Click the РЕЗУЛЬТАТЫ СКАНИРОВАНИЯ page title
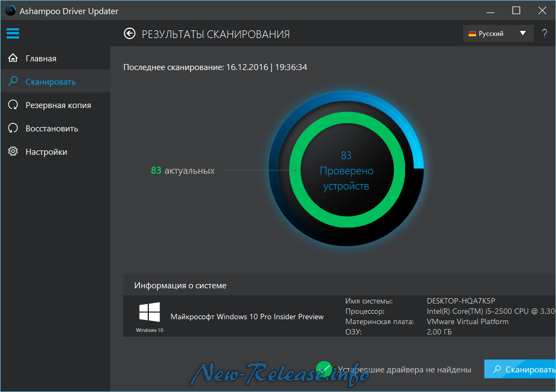 click(216, 34)
